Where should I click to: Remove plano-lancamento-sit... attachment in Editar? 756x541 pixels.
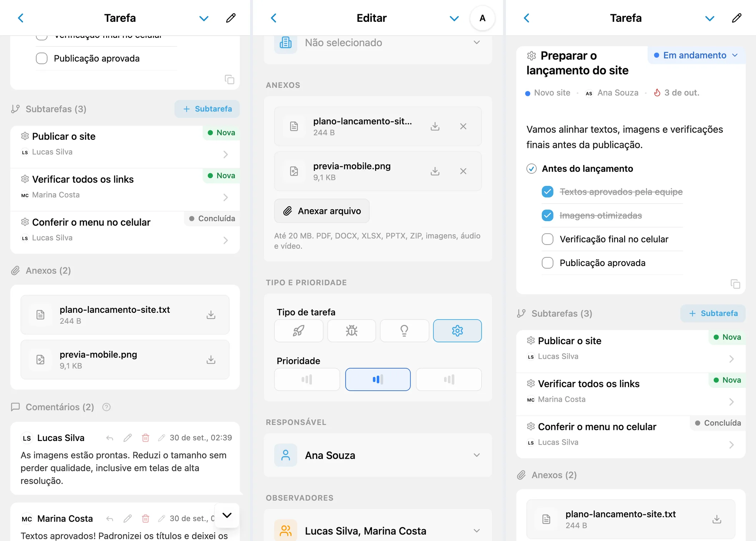[463, 126]
